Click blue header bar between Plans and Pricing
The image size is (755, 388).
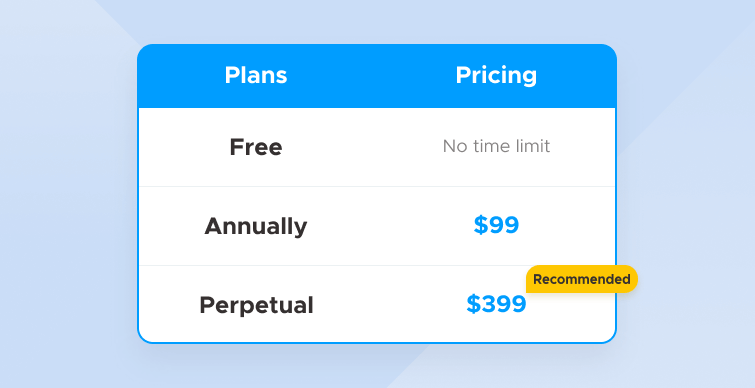tap(376, 76)
